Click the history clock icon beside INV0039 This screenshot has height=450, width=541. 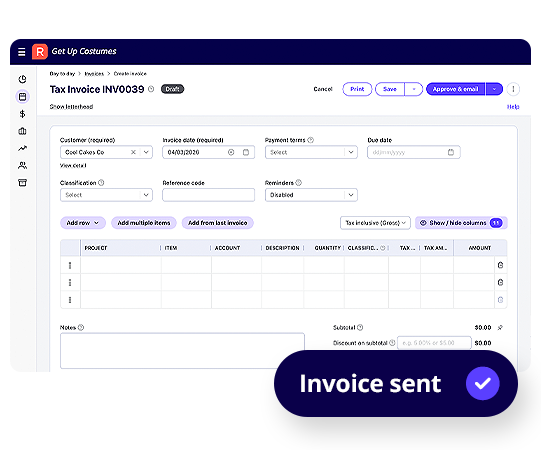[x=151, y=89]
